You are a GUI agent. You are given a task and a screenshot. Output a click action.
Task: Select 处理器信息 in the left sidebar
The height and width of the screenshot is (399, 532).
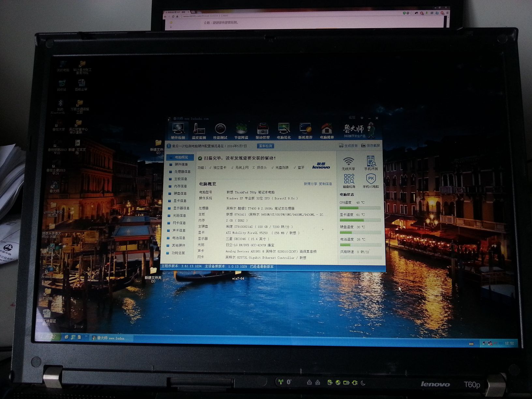pyautogui.click(x=182, y=172)
